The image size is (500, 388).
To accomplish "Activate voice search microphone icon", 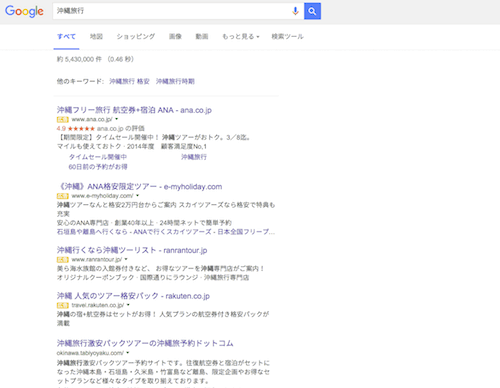I will pos(295,11).
